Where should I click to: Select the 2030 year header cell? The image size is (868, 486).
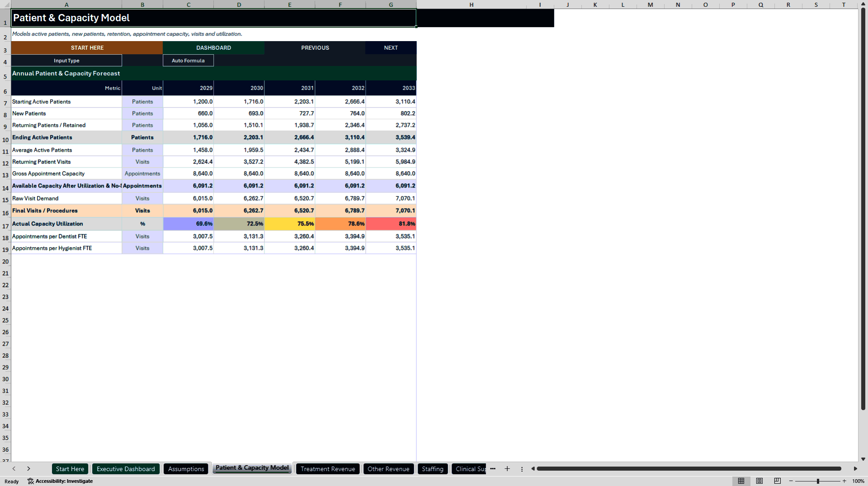click(x=239, y=88)
